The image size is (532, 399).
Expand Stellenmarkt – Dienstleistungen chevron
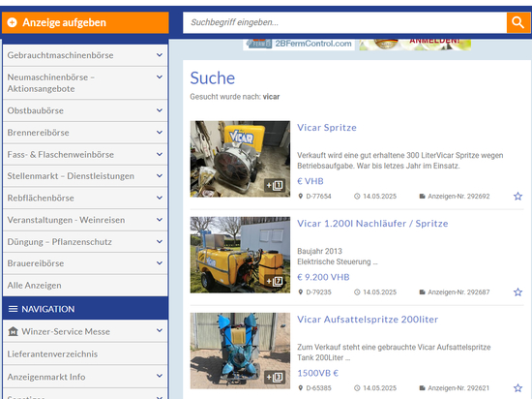[160, 175]
